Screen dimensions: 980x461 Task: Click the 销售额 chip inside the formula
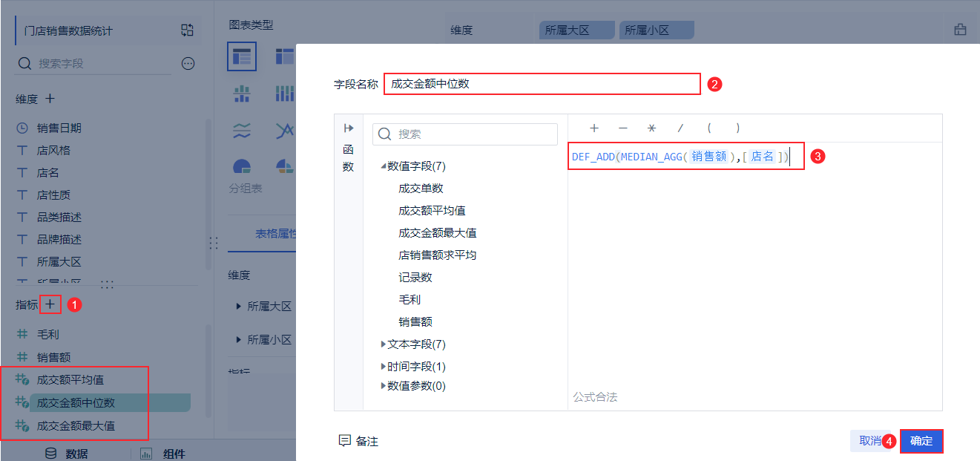point(709,157)
